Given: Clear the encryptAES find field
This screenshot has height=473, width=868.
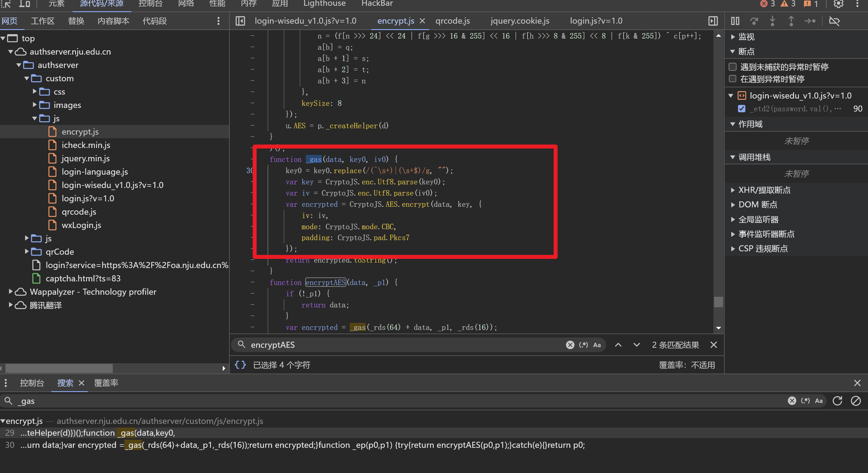Looking at the screenshot, I should click(570, 344).
